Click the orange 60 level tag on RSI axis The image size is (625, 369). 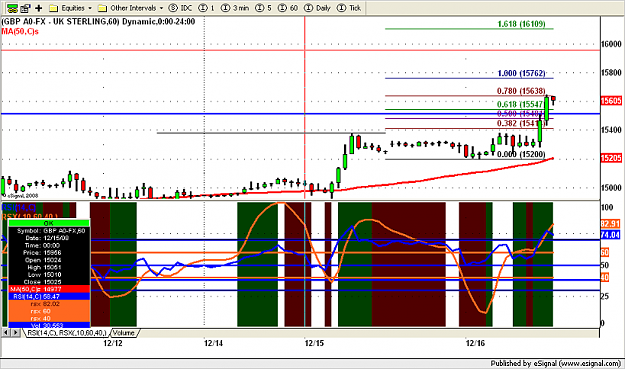(x=605, y=252)
